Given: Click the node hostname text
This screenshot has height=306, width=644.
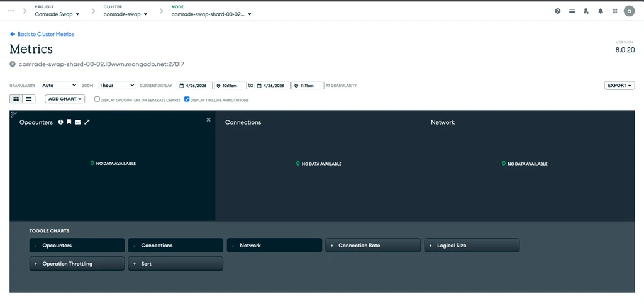Looking at the screenshot, I should point(101,64).
